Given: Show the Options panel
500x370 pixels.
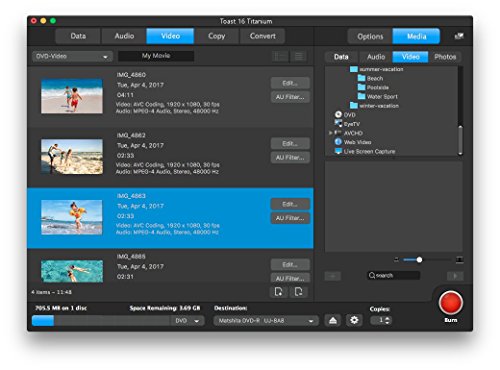Looking at the screenshot, I should [x=370, y=36].
